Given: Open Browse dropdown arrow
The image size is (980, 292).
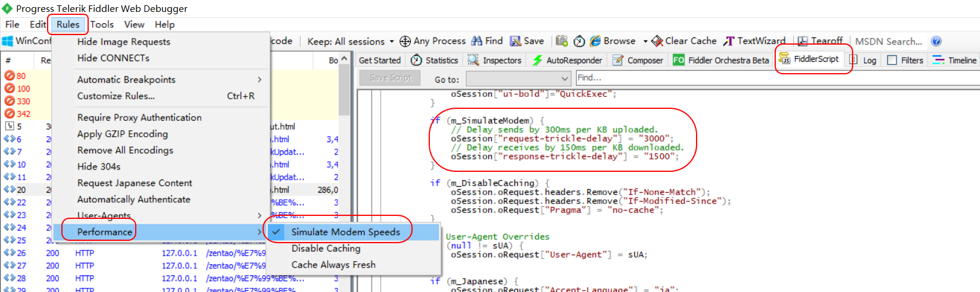Looking at the screenshot, I should (x=645, y=42).
